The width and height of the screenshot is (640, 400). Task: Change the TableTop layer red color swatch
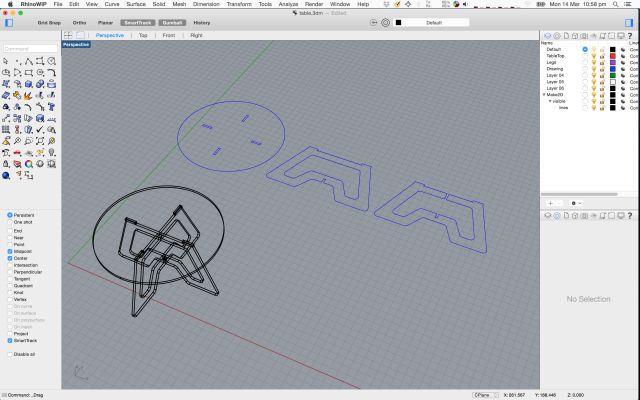[x=613, y=56]
